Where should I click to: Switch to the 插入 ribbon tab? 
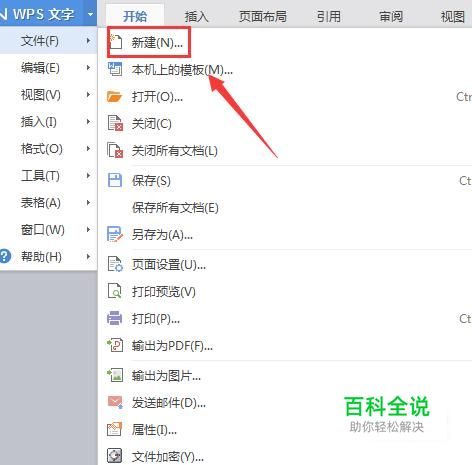click(x=197, y=16)
